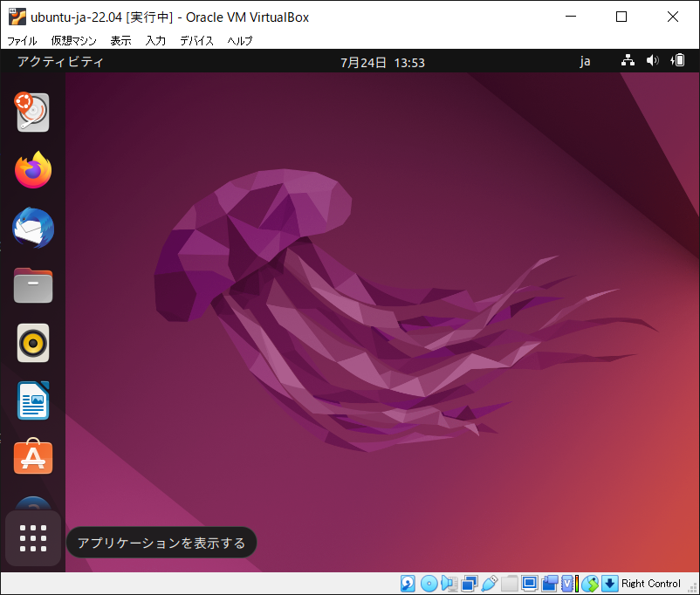Open the 入力 menu
The height and width of the screenshot is (595, 700).
tap(155, 41)
